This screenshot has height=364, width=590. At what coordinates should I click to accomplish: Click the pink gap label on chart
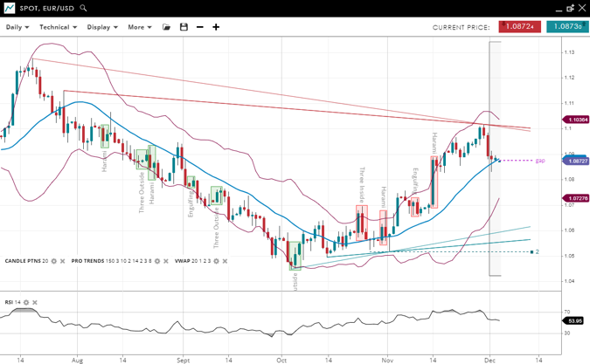(x=540, y=161)
